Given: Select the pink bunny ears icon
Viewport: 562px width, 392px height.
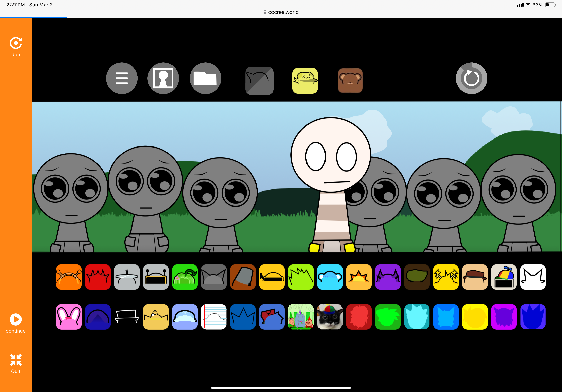Looking at the screenshot, I should pos(69,317).
